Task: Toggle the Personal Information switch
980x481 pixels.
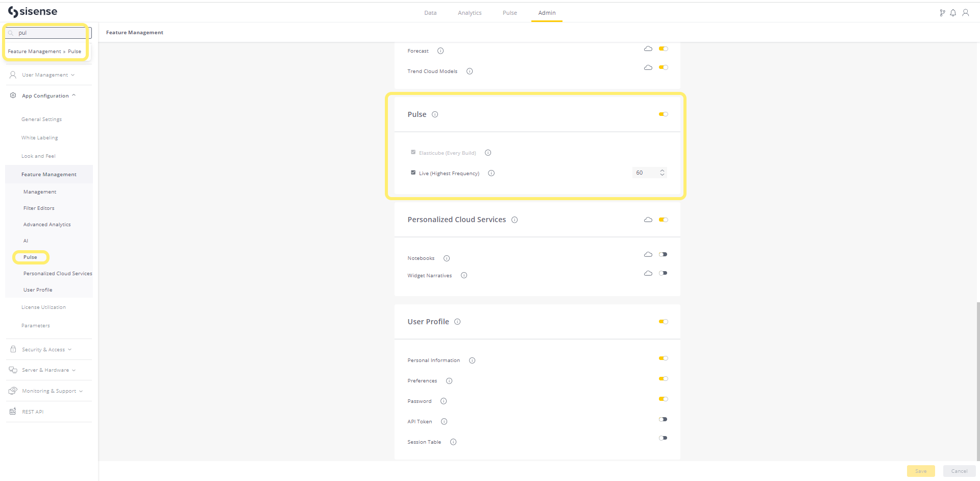Action: click(663, 358)
